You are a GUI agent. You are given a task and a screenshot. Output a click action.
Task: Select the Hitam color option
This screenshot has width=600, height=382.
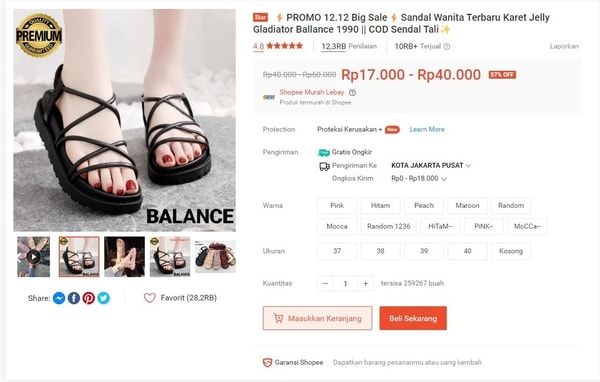(x=380, y=206)
